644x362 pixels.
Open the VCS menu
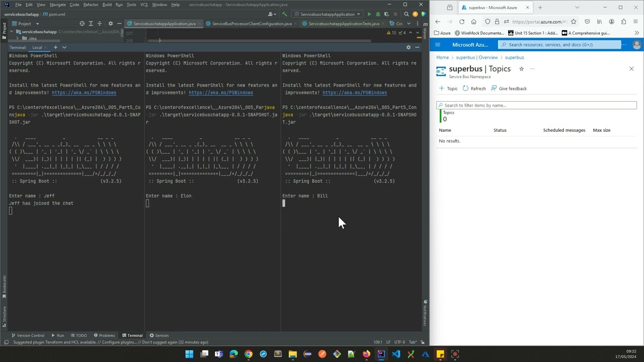click(x=144, y=5)
